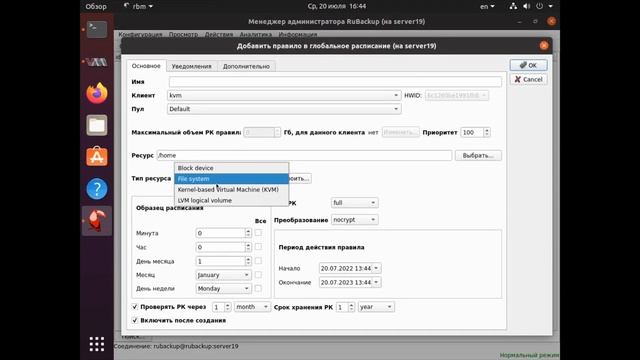Switch to the Основное tab
The width and height of the screenshot is (640, 360).
146,66
